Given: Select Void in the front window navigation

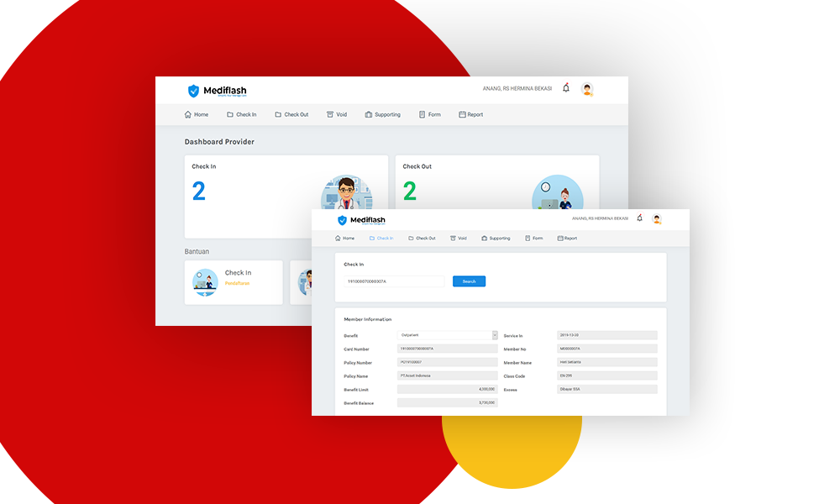Looking at the screenshot, I should (x=459, y=239).
